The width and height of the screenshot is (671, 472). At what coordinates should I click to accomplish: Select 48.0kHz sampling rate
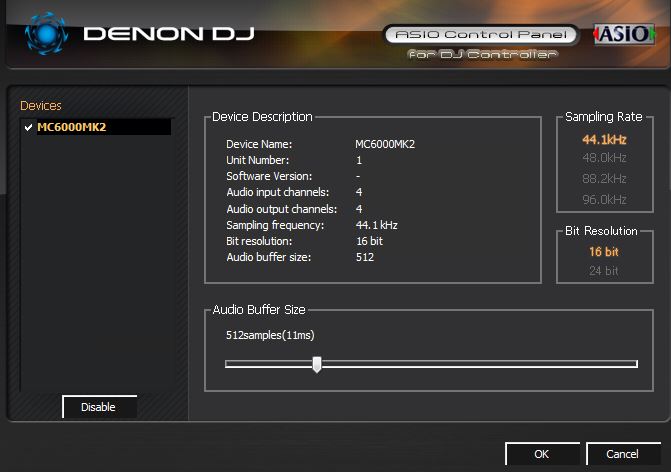tap(604, 158)
